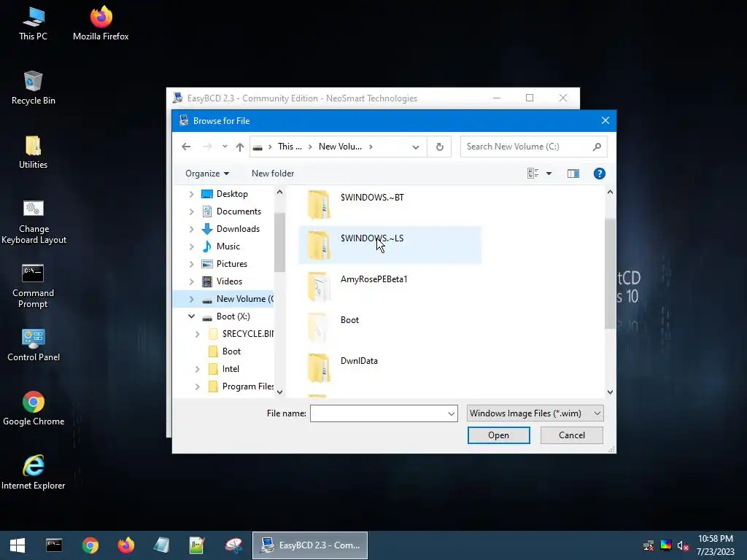
Task: Launch Google Chrome desktop shortcut
Action: (x=34, y=409)
